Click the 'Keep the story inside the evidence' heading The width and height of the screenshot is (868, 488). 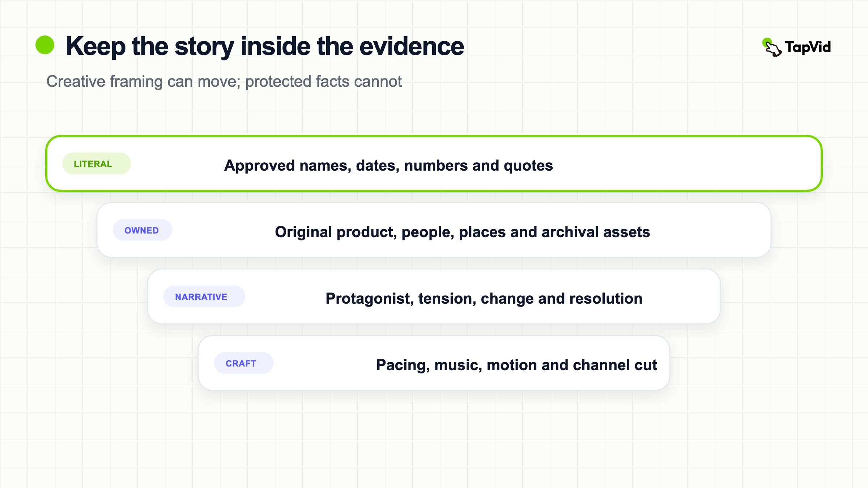pyautogui.click(x=265, y=46)
